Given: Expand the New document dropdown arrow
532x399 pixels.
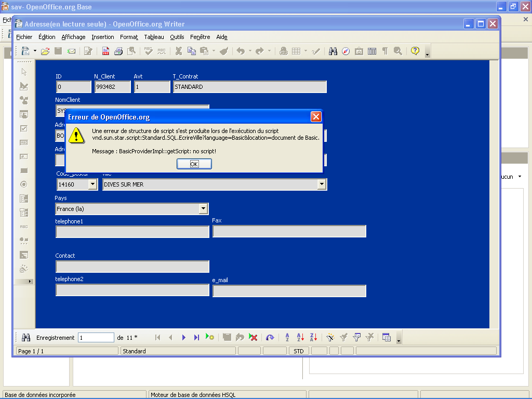Looking at the screenshot, I should (x=35, y=51).
